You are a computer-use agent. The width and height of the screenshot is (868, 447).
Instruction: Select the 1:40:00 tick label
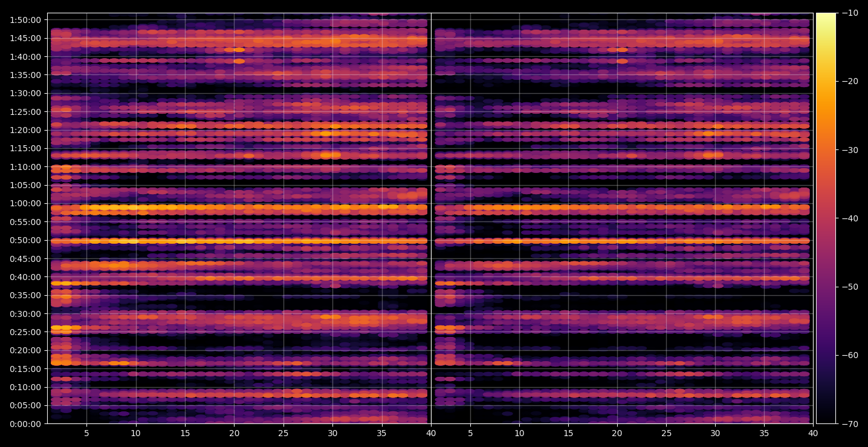25,56
